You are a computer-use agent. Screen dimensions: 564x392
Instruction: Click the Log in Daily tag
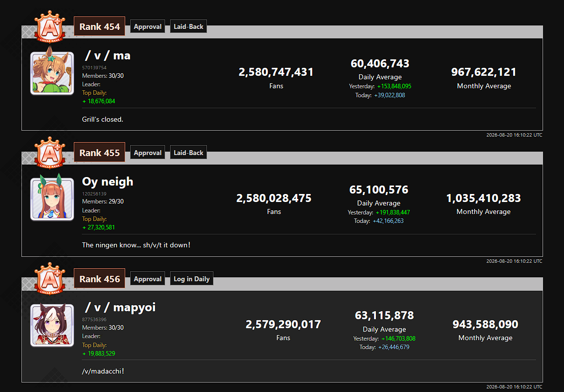(x=191, y=279)
